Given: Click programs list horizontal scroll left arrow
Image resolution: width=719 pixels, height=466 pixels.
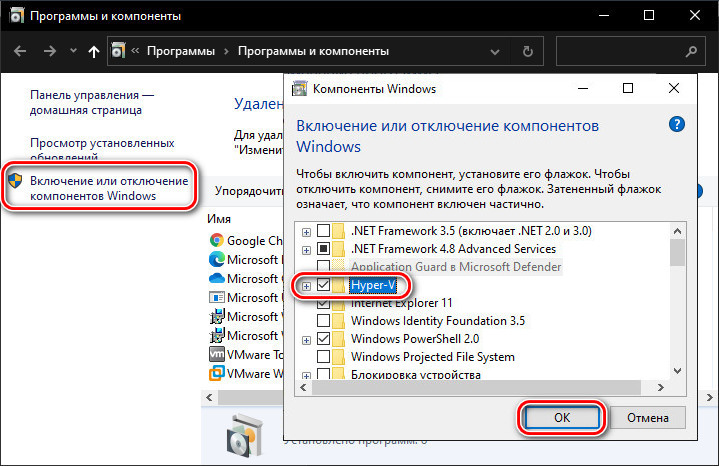Looking at the screenshot, I should pos(210,397).
